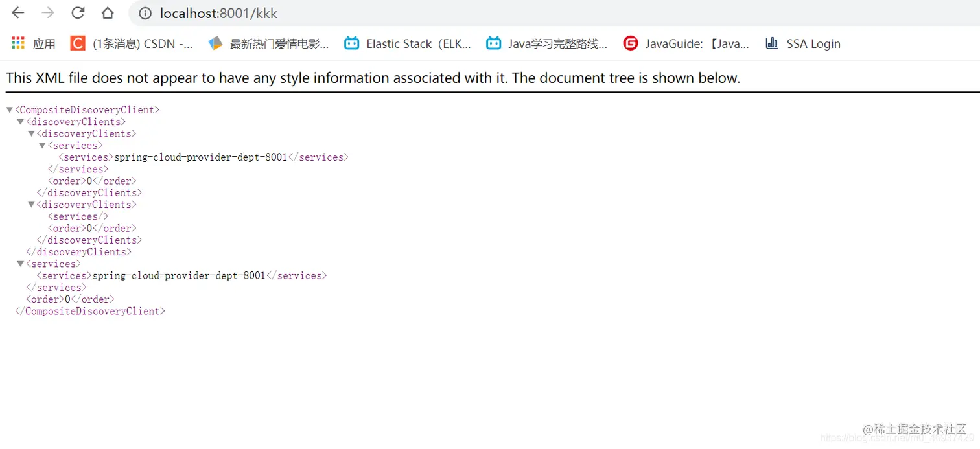Collapse the bottom top-level services node
980x449 pixels.
tap(20, 264)
